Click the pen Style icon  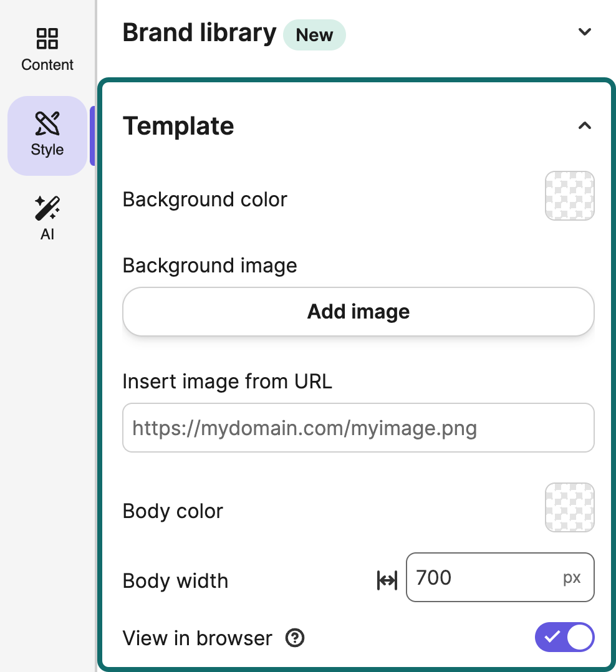[x=47, y=123]
